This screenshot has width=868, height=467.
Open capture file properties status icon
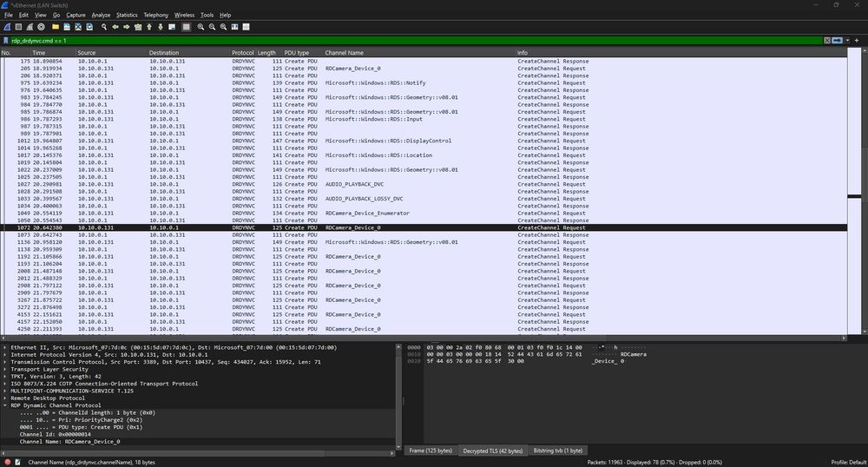click(17, 462)
